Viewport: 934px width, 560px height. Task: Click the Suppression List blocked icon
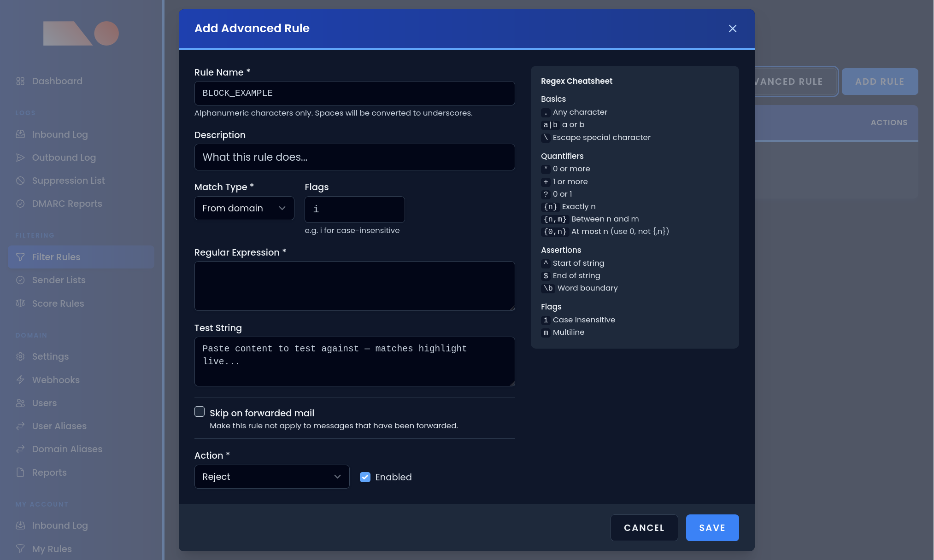coord(20,181)
